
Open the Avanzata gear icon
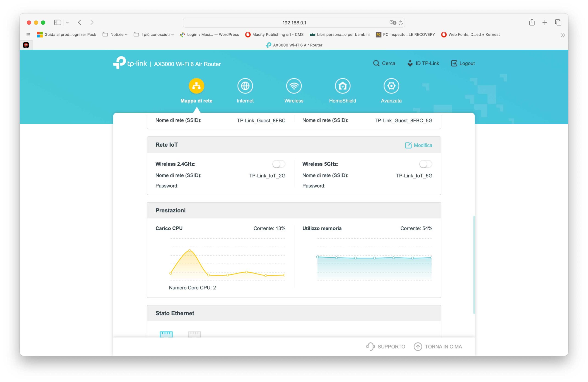click(391, 86)
